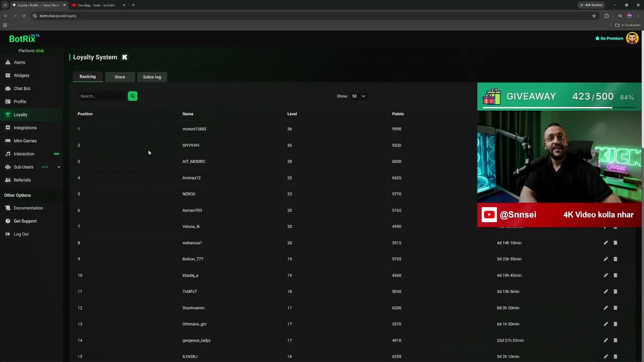Switch to the Store tab
This screenshot has width=644, height=362.
pos(120,77)
